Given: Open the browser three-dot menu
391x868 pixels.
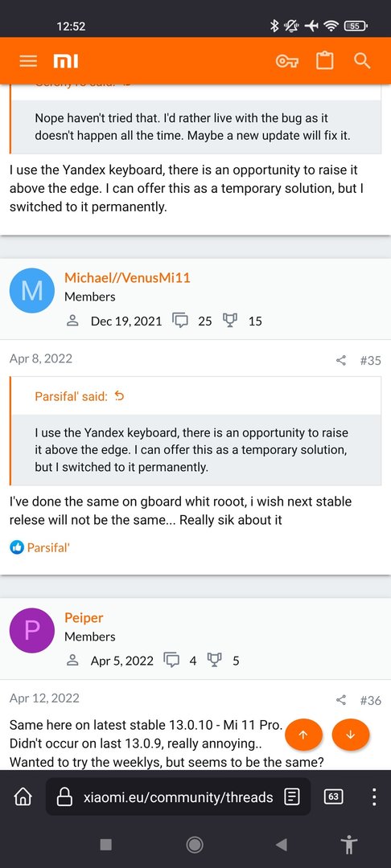Looking at the screenshot, I should click(374, 797).
